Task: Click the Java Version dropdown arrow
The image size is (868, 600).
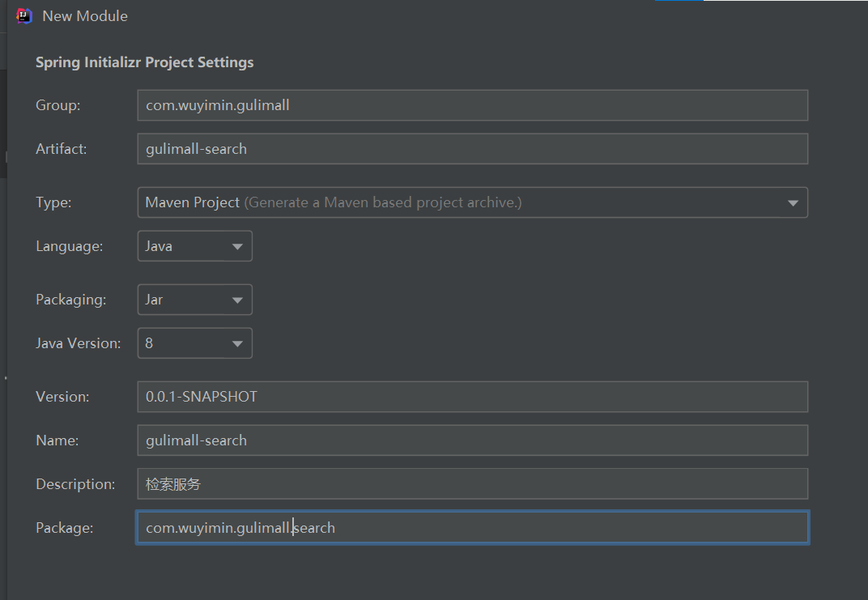Action: (237, 344)
